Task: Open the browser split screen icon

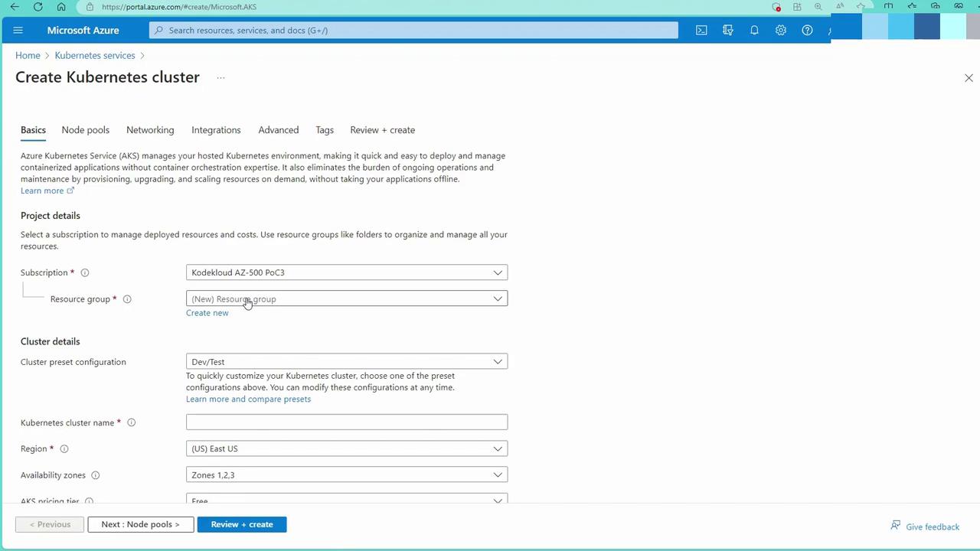Action: (888, 7)
